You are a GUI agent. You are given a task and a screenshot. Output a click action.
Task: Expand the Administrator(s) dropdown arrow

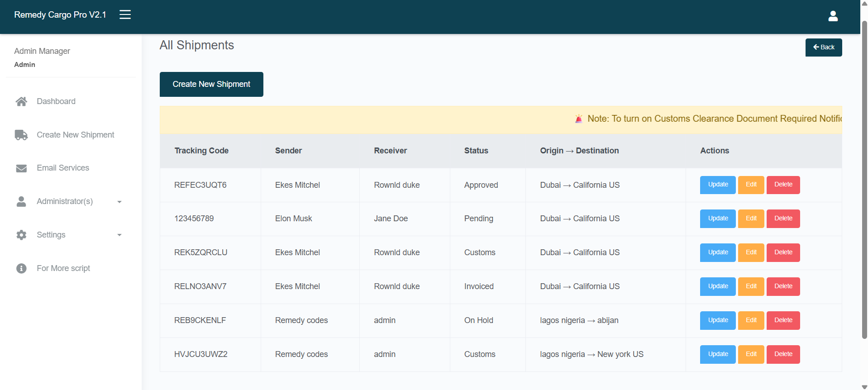click(x=119, y=202)
